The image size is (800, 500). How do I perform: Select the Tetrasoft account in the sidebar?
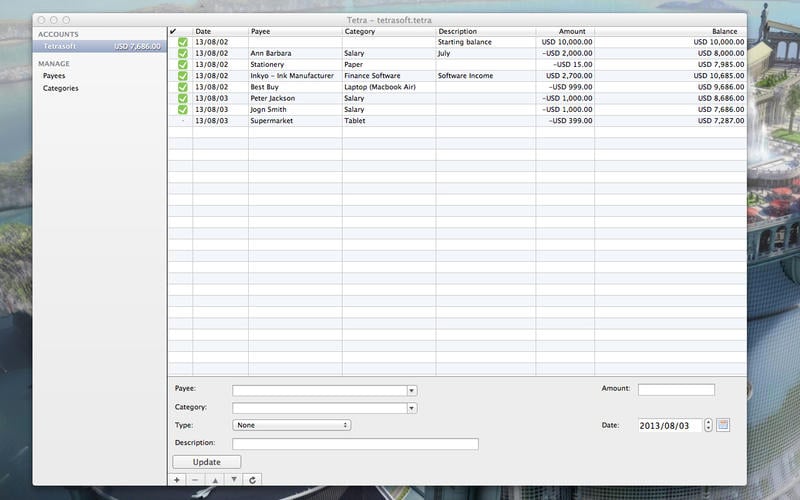100,46
